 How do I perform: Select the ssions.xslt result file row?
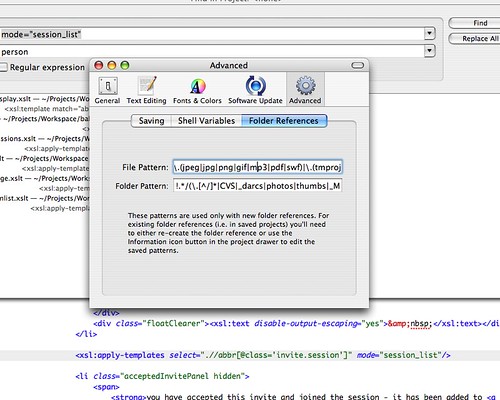tap(45, 139)
